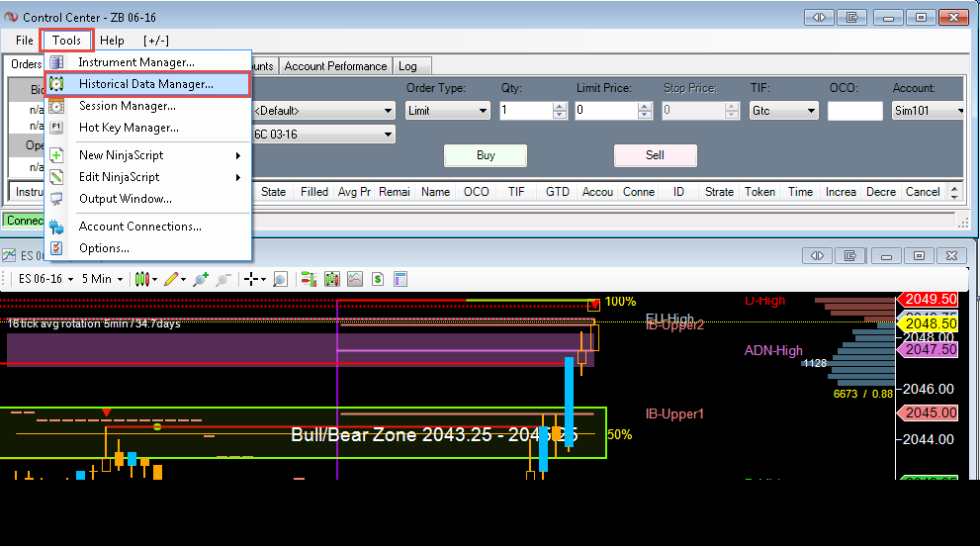This screenshot has height=549, width=980.
Task: Open the <Default> strategy dropdown
Action: click(x=323, y=111)
